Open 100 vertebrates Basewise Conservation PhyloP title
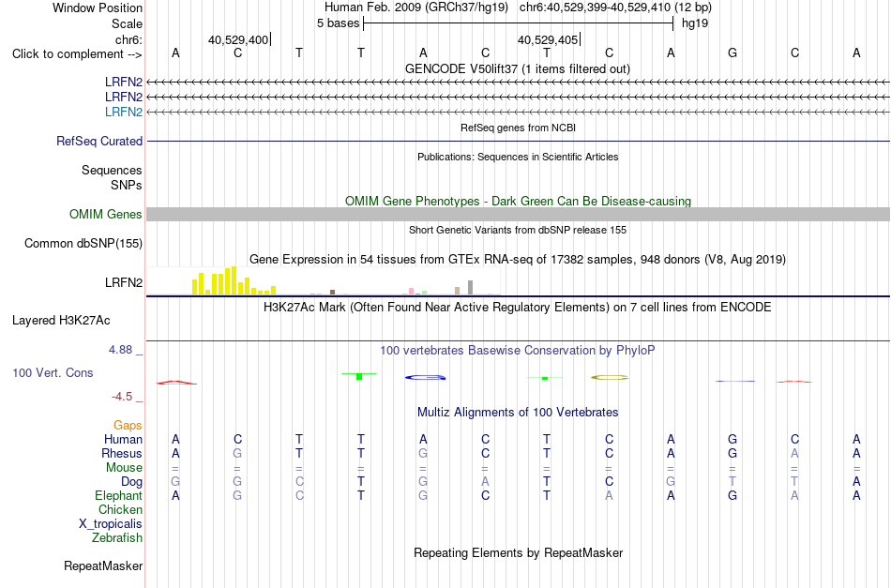Screen dimensions: 891x588 click(517, 351)
